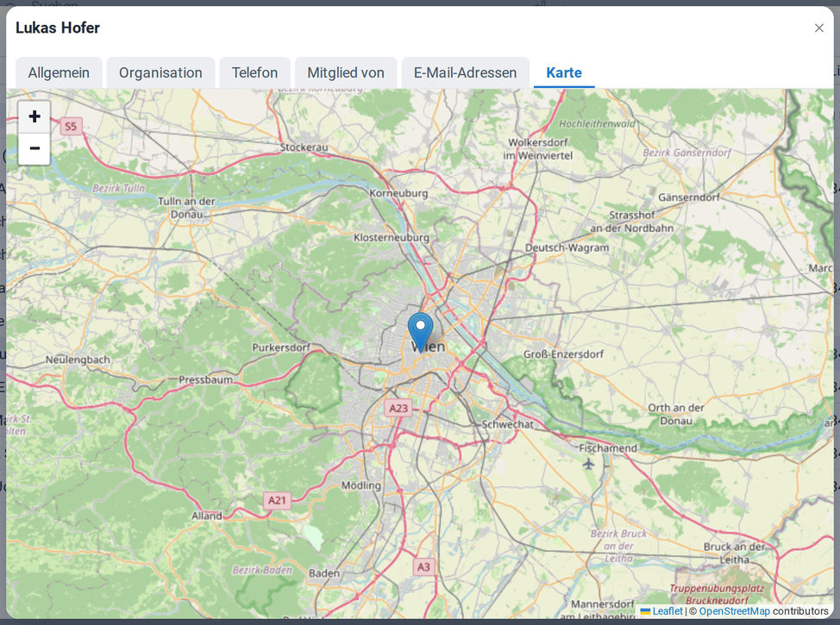Zoom in on the map

pyautogui.click(x=34, y=116)
